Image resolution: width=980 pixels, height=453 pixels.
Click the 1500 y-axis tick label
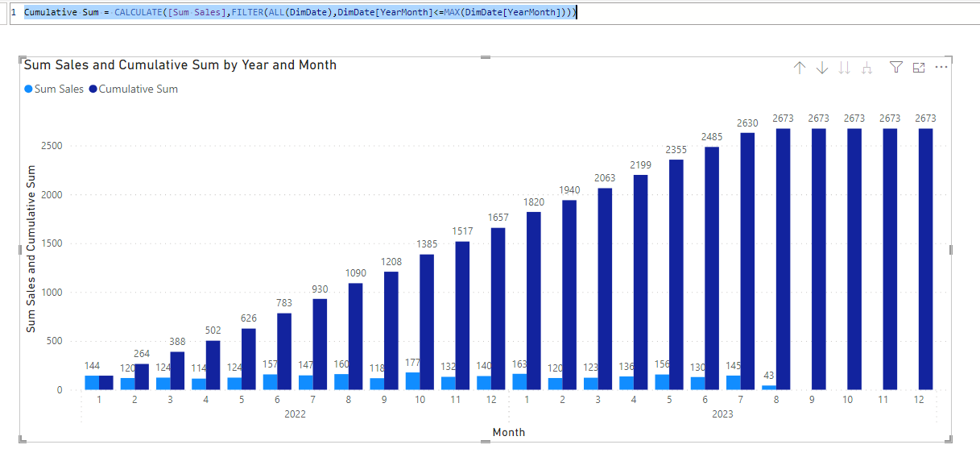click(x=52, y=243)
